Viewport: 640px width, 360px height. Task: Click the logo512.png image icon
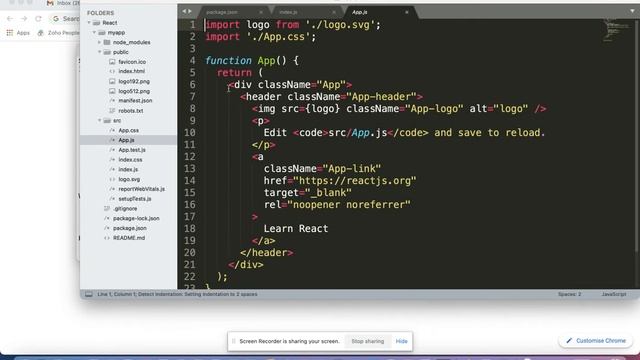click(112, 91)
